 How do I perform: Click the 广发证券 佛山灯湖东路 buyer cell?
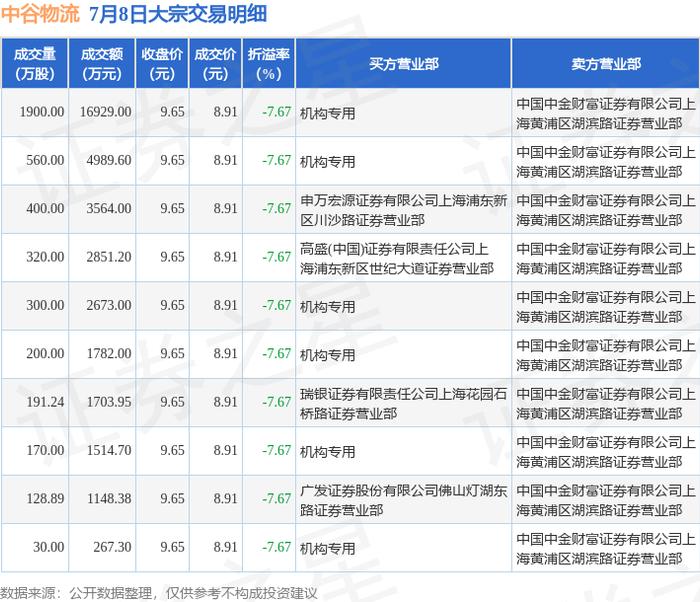(x=404, y=500)
